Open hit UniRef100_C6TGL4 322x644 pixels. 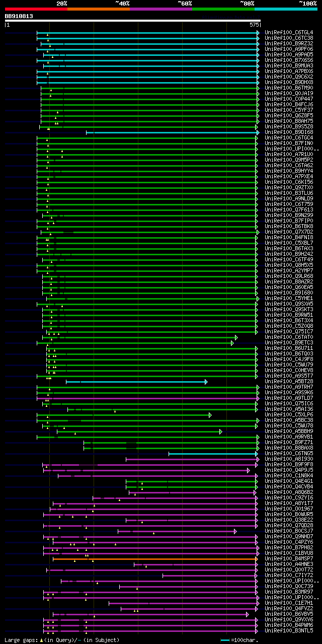tap(289, 33)
